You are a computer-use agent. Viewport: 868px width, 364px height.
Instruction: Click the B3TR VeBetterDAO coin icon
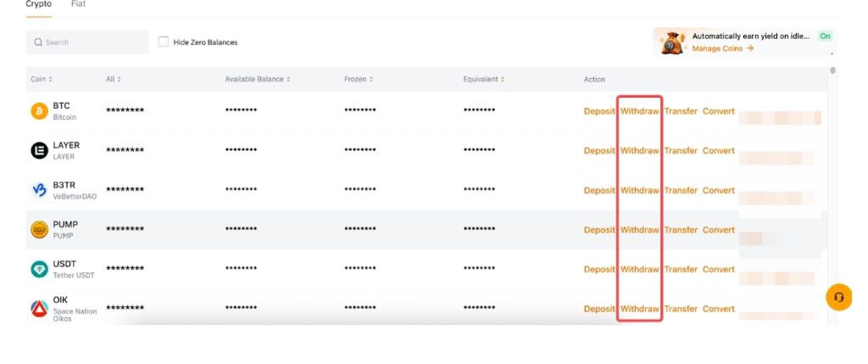(x=39, y=190)
